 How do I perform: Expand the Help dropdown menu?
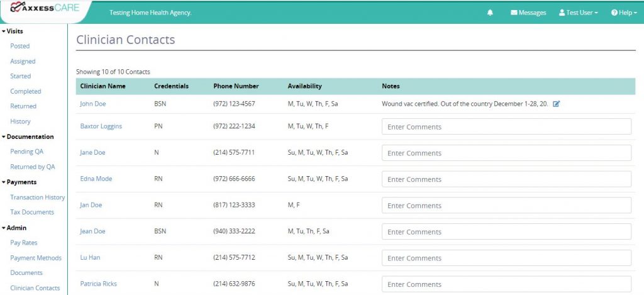(624, 13)
